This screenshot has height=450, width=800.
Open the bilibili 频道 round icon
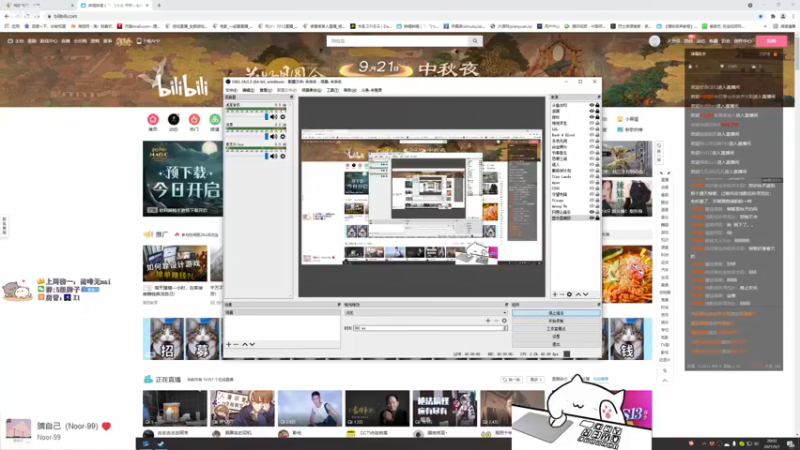(x=215, y=119)
